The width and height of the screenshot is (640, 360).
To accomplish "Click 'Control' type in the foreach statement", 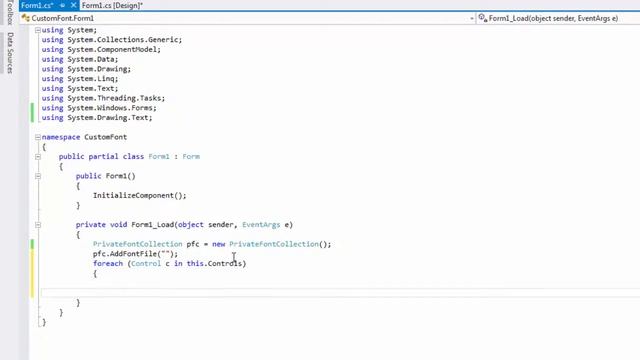I will 146,264.
